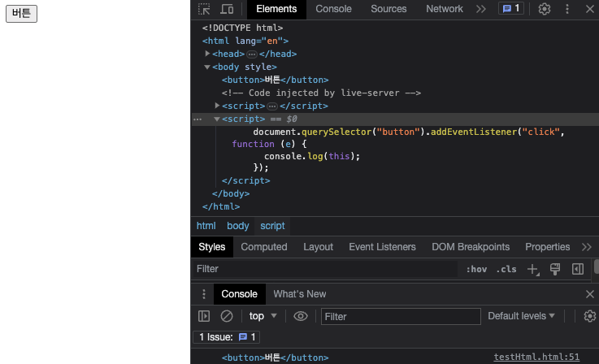Click the script breadcrumb

(272, 226)
